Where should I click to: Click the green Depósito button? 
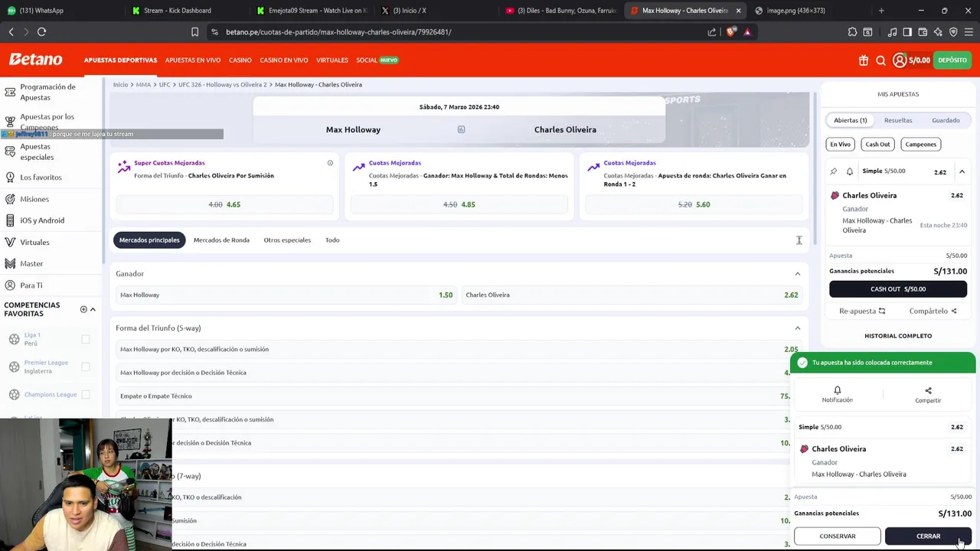(x=952, y=60)
